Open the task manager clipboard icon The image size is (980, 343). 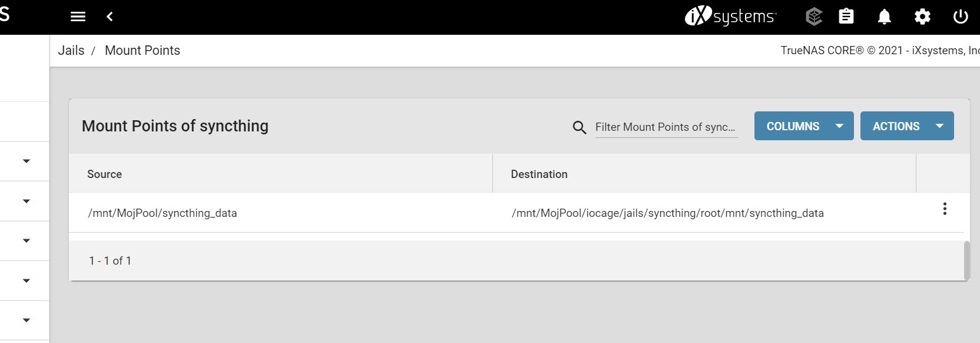tap(846, 17)
